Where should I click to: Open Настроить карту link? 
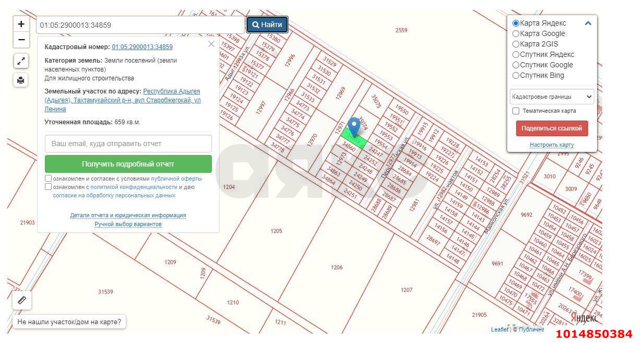(x=552, y=145)
